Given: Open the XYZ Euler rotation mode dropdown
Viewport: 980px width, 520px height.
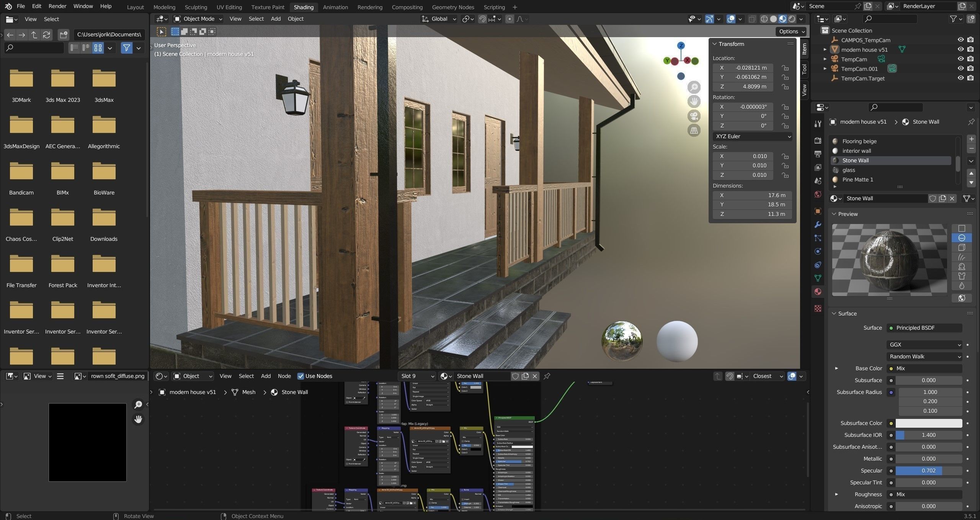Looking at the screenshot, I should [x=752, y=136].
